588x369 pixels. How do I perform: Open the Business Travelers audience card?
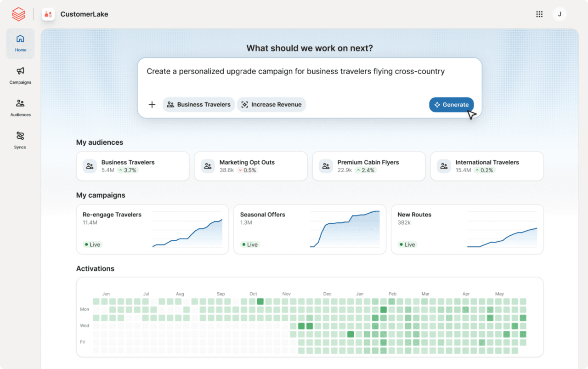click(133, 166)
